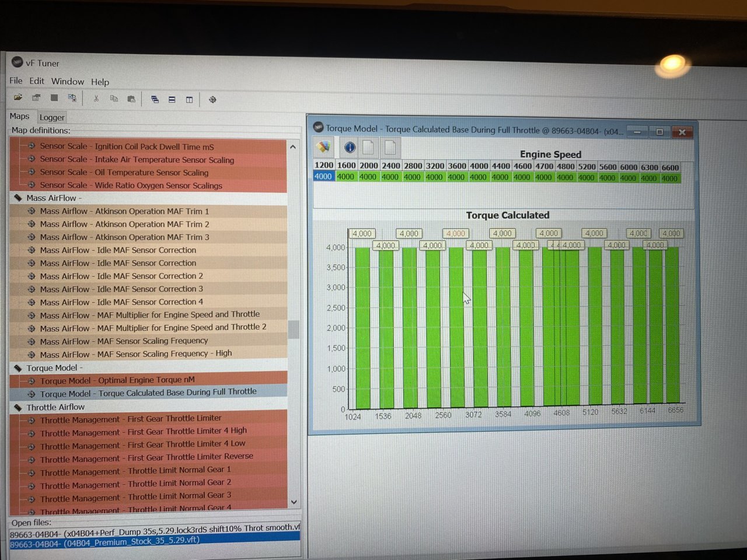The height and width of the screenshot is (560, 747).
Task: Select Idle MAF Sensor Correction 4 map
Action: (121, 302)
